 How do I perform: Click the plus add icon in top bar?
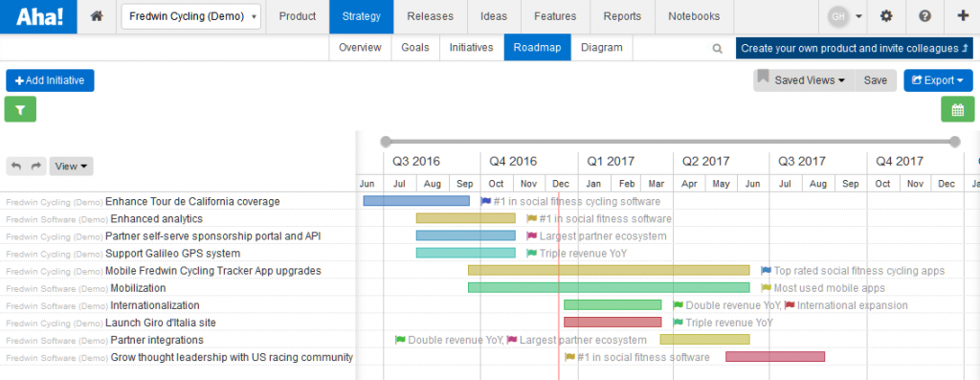click(x=963, y=17)
